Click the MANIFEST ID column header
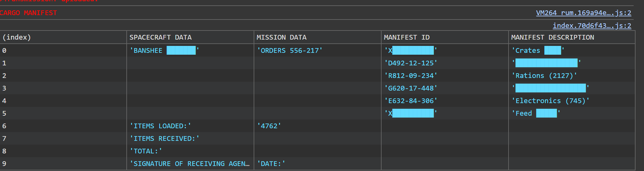644x171 pixels. tap(445, 37)
